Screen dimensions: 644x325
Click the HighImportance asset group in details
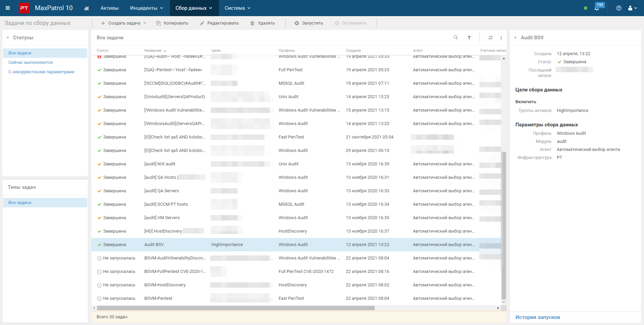[x=572, y=111]
